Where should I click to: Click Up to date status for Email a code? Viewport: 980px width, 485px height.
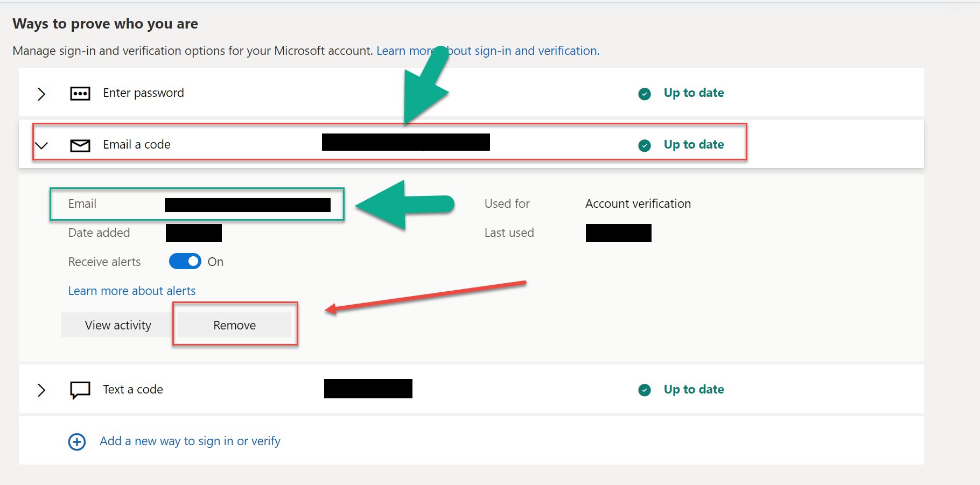[694, 144]
